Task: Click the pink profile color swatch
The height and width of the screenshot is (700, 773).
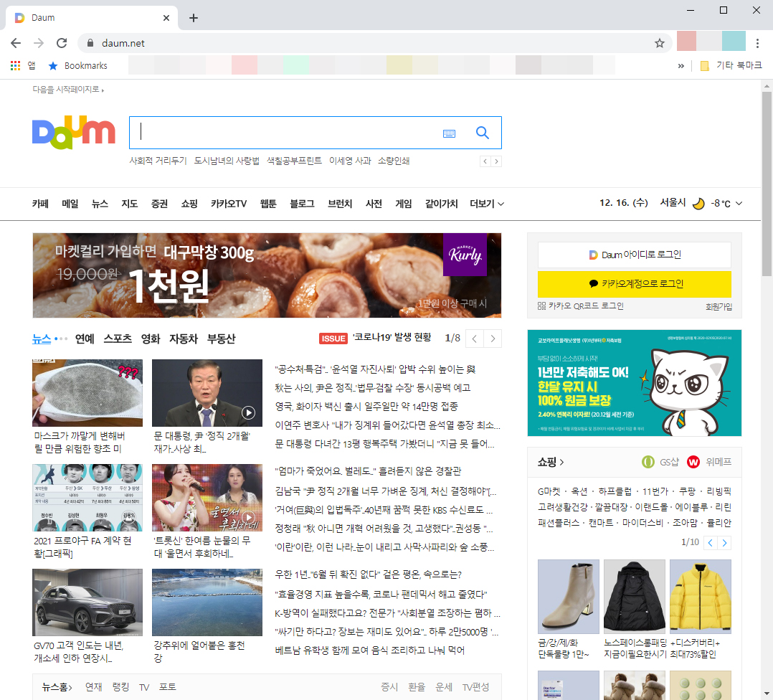Action: click(x=686, y=42)
